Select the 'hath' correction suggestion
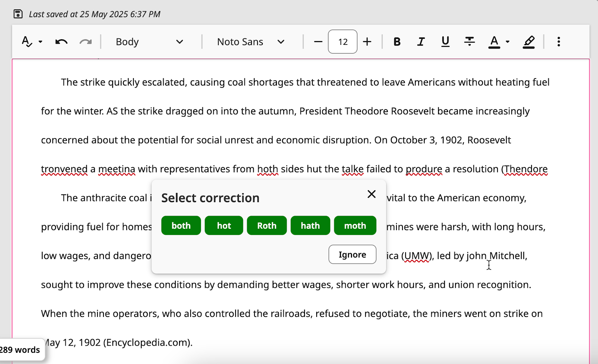The image size is (598, 364). 310,225
